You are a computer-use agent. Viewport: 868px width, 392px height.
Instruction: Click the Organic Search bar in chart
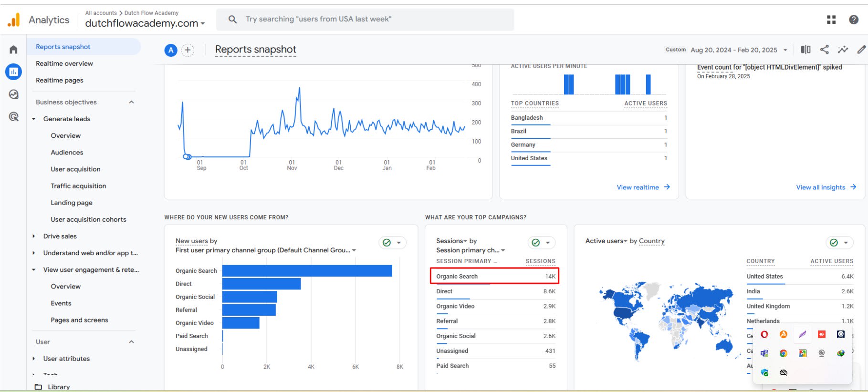click(307, 271)
